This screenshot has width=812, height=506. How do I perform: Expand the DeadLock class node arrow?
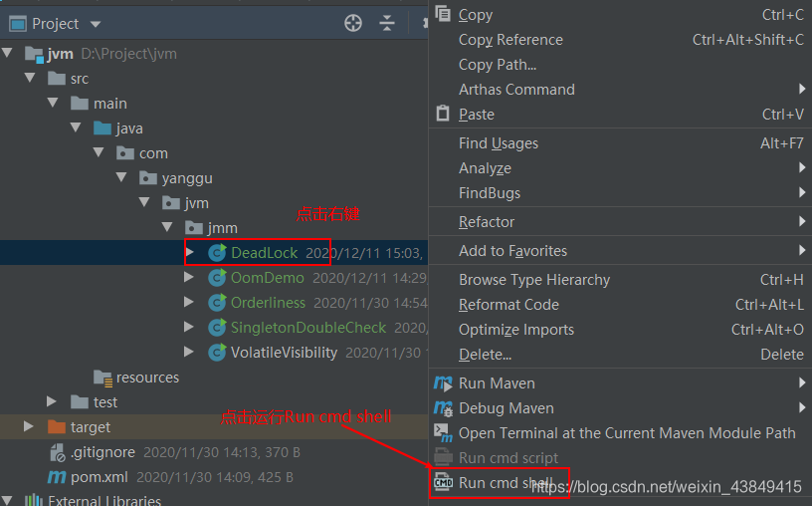click(190, 252)
